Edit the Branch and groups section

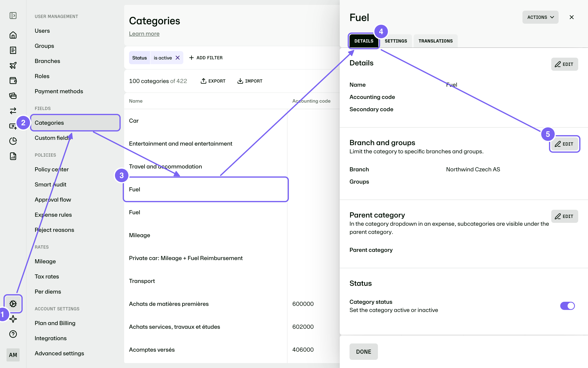(565, 144)
